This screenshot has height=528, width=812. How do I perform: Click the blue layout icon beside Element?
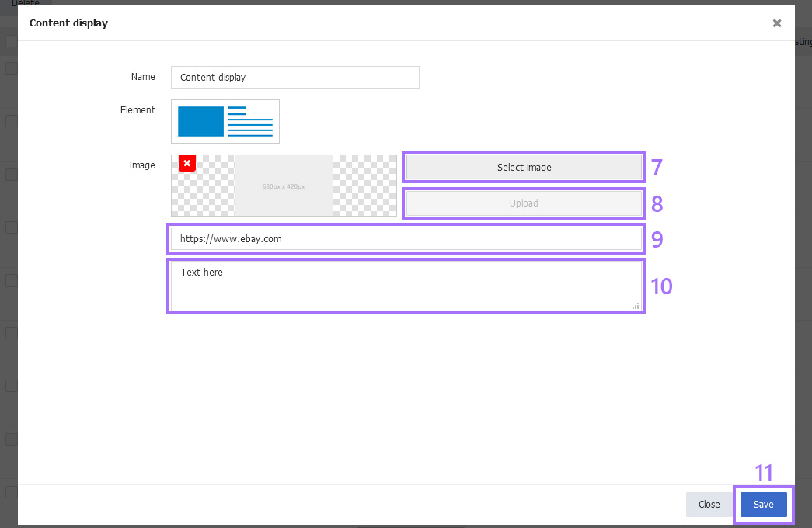coord(200,122)
